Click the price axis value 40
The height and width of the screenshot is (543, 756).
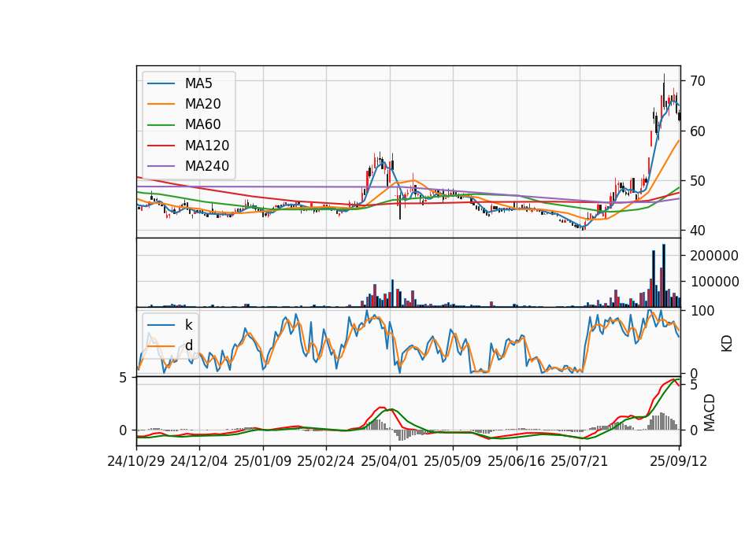coord(698,231)
